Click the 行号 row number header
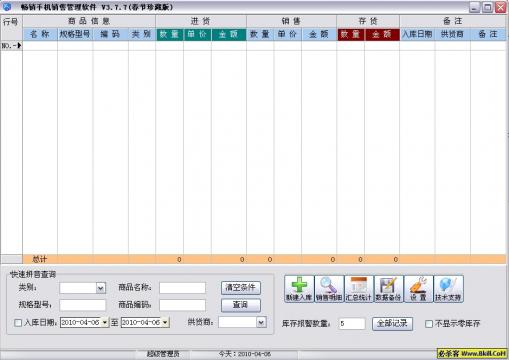 coord(11,28)
